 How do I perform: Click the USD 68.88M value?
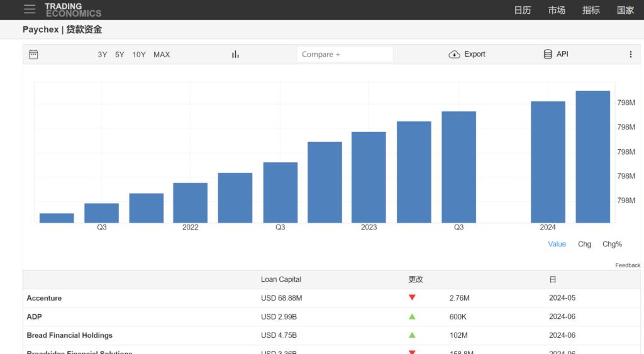(x=281, y=298)
